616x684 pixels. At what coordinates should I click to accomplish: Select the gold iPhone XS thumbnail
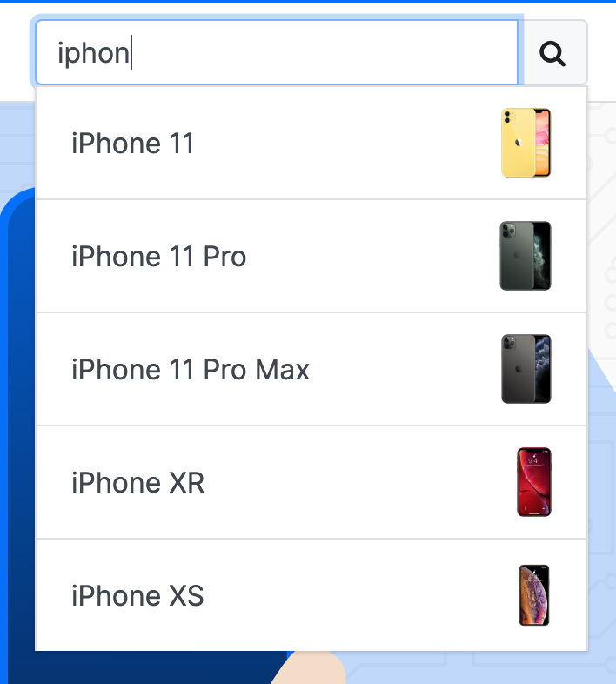[534, 595]
